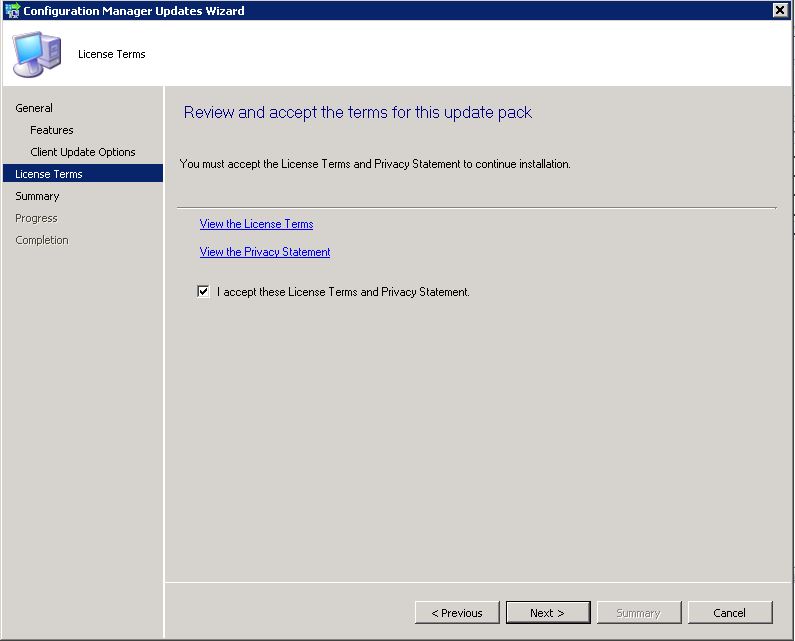Select Client Update Options step
Screen dimensions: 795x641
coord(83,152)
